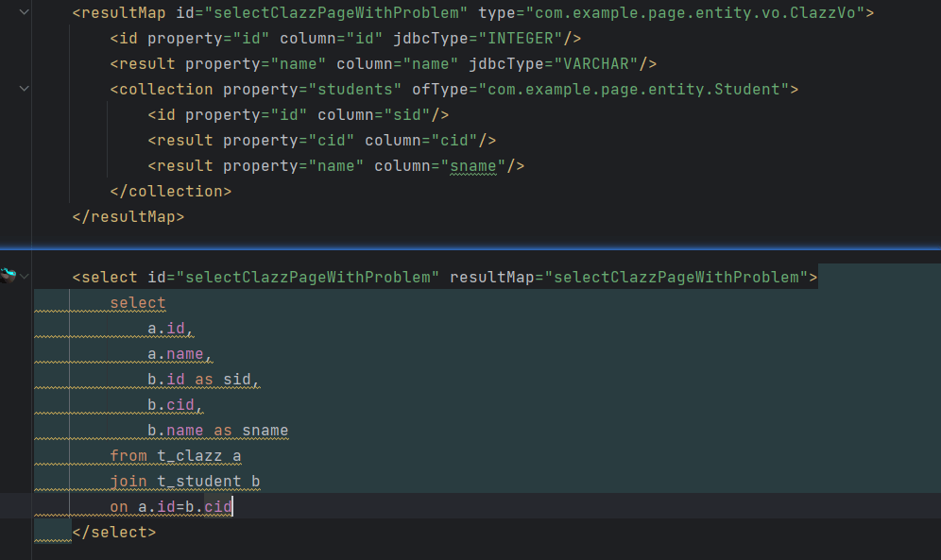Screen dimensions: 941x560
Task: Click the cid result property value
Action: click(331, 140)
